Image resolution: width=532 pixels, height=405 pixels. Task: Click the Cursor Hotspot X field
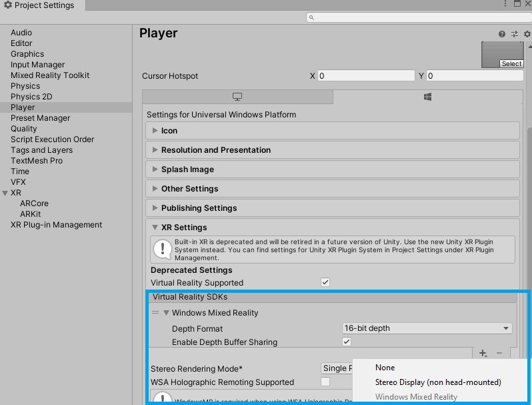coord(366,75)
